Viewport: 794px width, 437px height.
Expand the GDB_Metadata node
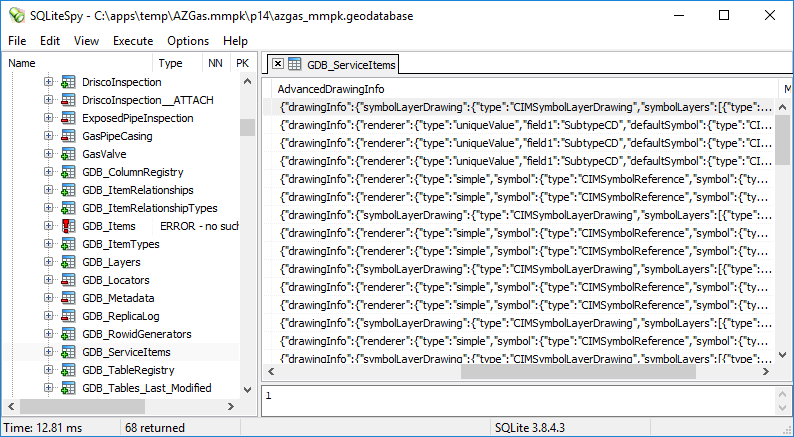click(48, 297)
